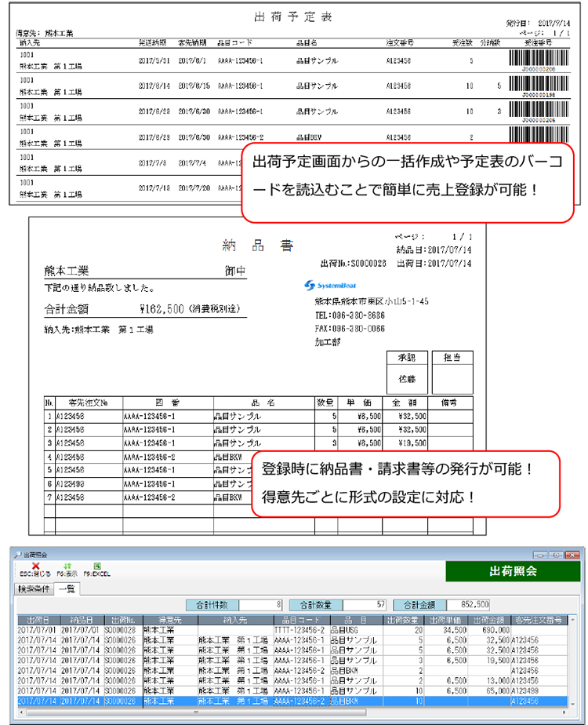Click the 納品書 document title

[x=257, y=245]
